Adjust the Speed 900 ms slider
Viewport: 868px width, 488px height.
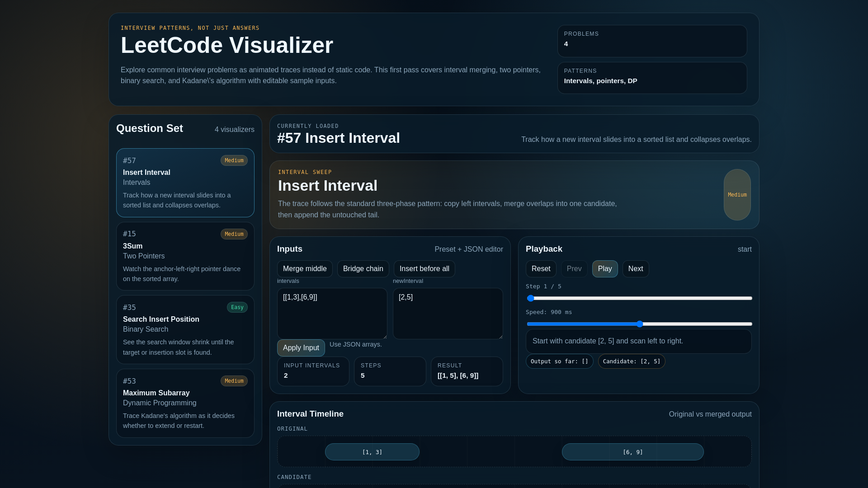tap(639, 324)
